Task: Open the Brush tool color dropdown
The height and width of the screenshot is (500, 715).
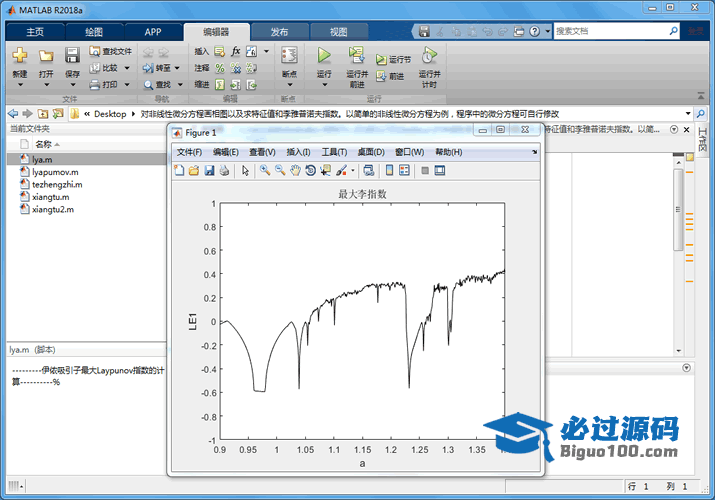Action: 353,171
